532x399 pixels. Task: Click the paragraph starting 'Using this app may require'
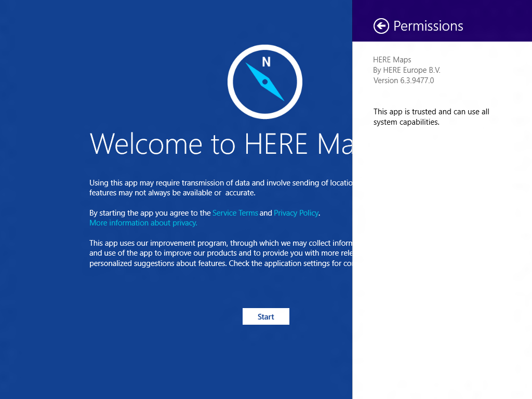pyautogui.click(x=221, y=188)
